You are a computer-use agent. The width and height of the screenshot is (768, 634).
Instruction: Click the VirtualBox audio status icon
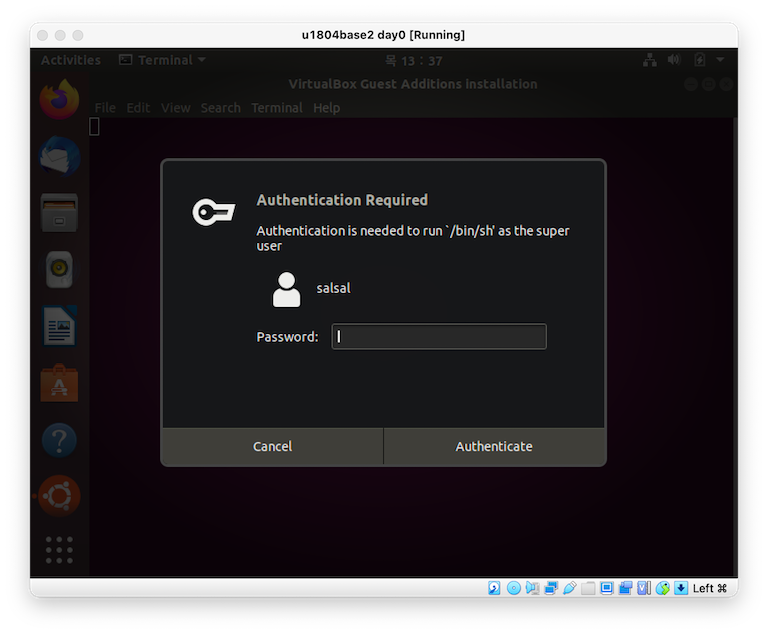pyautogui.click(x=532, y=588)
